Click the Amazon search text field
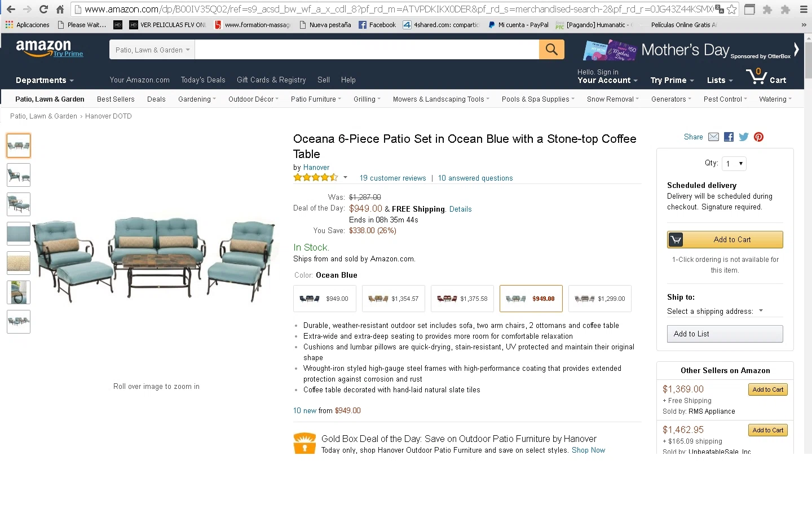The image size is (812, 508). tap(367, 50)
